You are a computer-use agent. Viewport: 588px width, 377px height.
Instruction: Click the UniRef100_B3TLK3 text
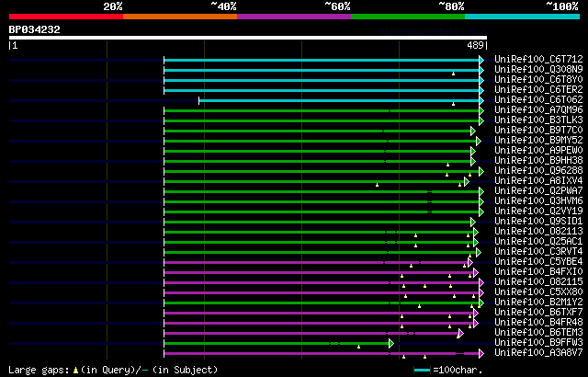(538, 120)
